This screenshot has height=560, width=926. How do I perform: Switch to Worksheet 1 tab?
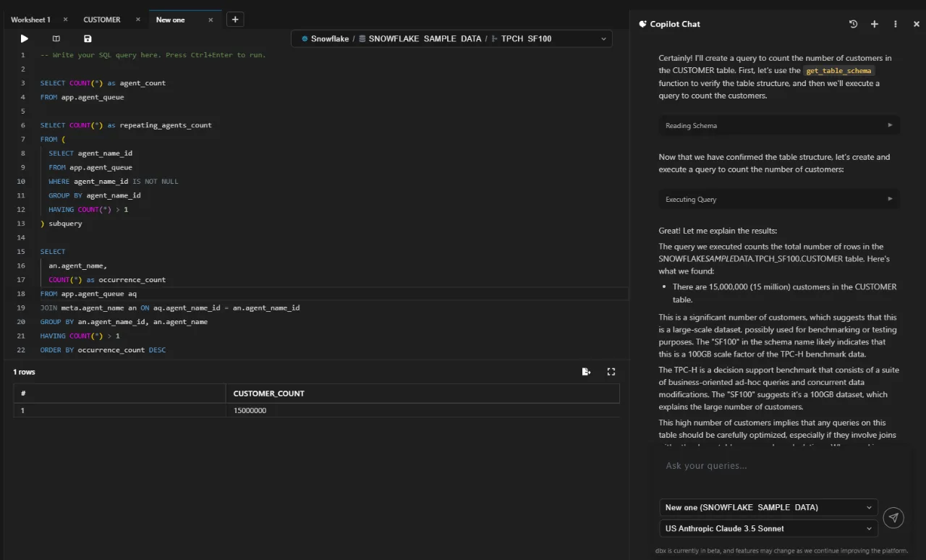point(30,20)
